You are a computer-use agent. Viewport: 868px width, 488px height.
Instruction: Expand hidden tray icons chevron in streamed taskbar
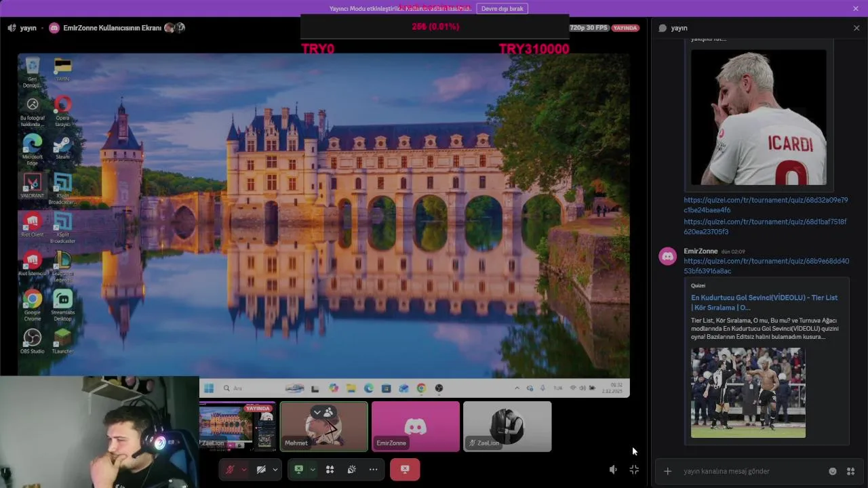517,388
